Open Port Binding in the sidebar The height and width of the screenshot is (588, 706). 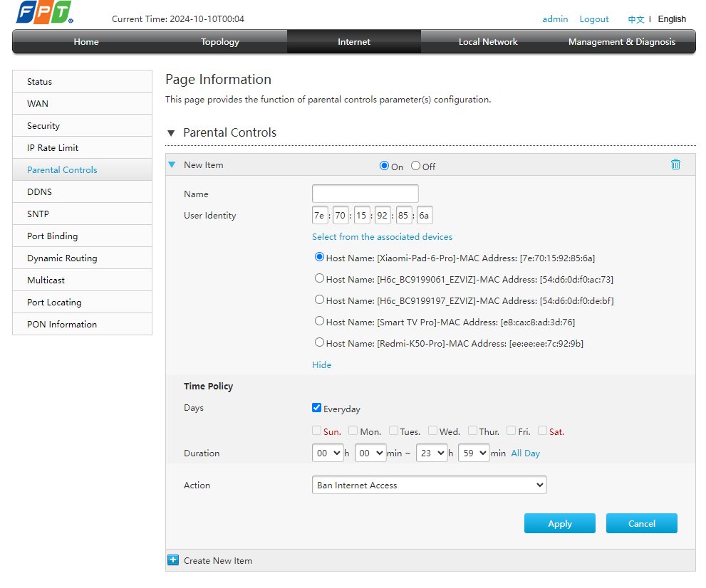[x=83, y=236]
